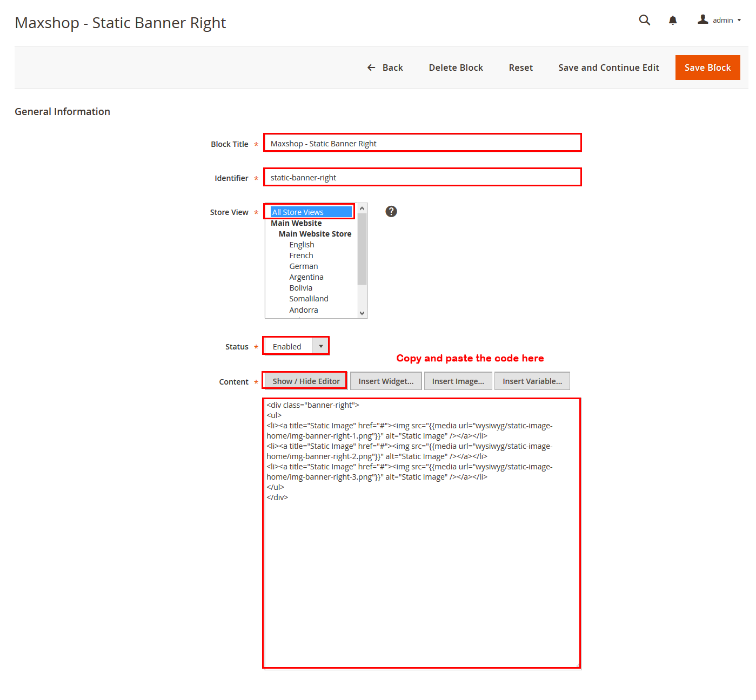The image size is (756, 700).
Task: Click the Store View list scrollbar thumb
Action: (362, 249)
